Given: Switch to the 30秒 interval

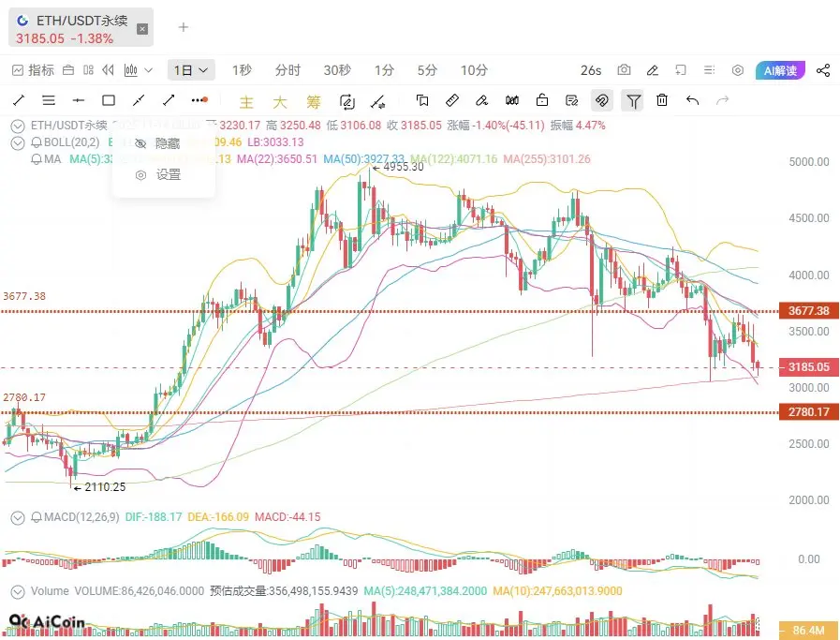Looking at the screenshot, I should pyautogui.click(x=337, y=70).
